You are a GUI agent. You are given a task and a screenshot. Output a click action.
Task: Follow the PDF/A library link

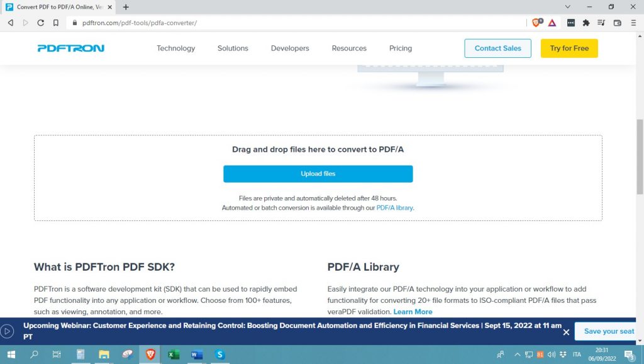coord(394,208)
